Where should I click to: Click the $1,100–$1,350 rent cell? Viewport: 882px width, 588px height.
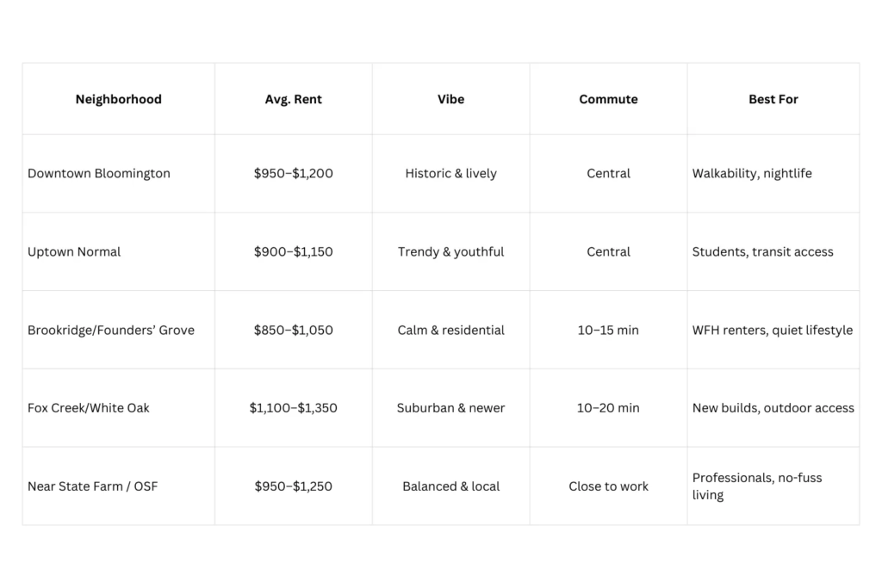tap(293, 408)
